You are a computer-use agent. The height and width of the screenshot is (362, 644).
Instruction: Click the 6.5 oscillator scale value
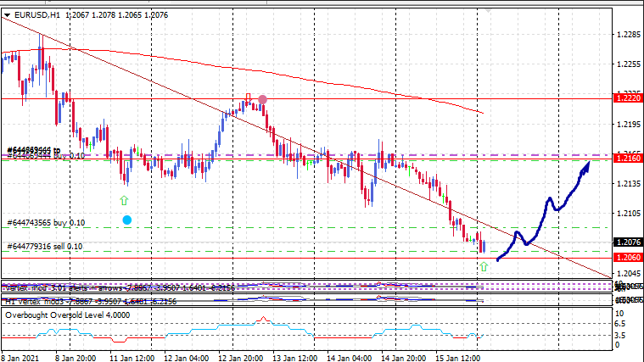click(619, 324)
